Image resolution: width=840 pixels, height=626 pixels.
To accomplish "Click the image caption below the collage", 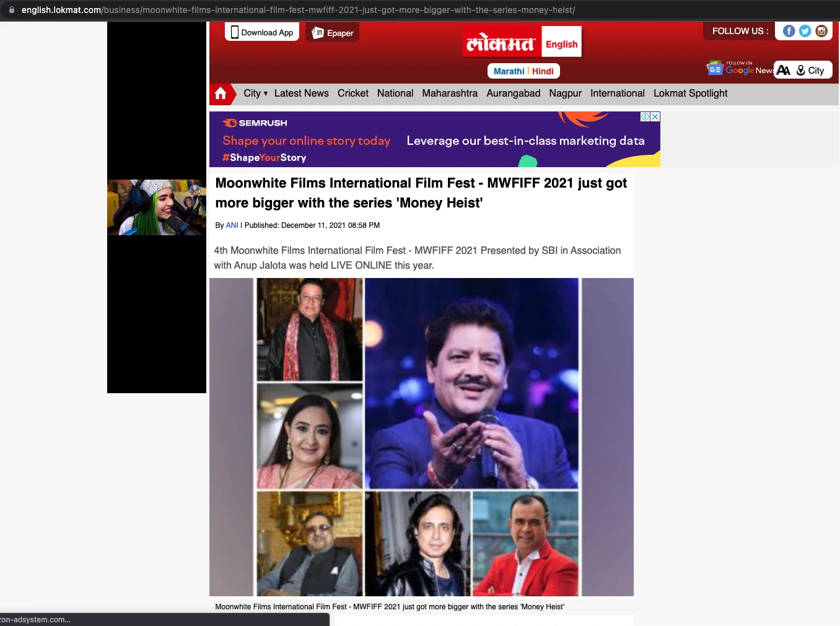I will [390, 607].
